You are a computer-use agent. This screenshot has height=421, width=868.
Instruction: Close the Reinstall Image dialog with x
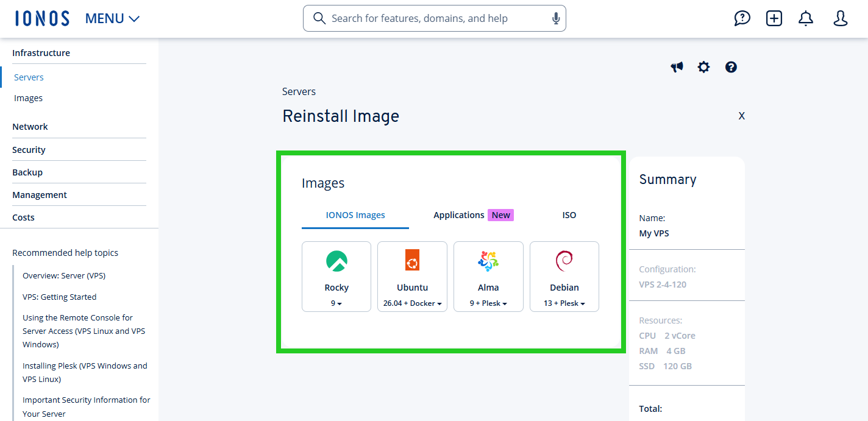[x=742, y=116]
